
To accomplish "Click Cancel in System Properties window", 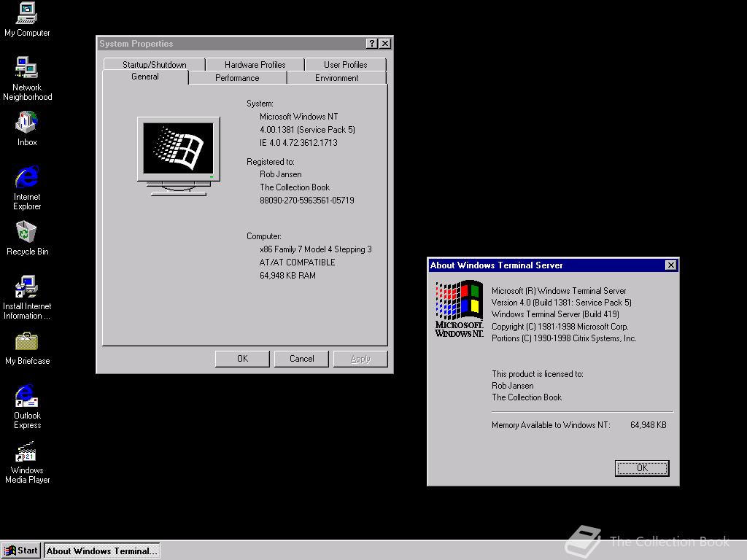I will tap(301, 359).
